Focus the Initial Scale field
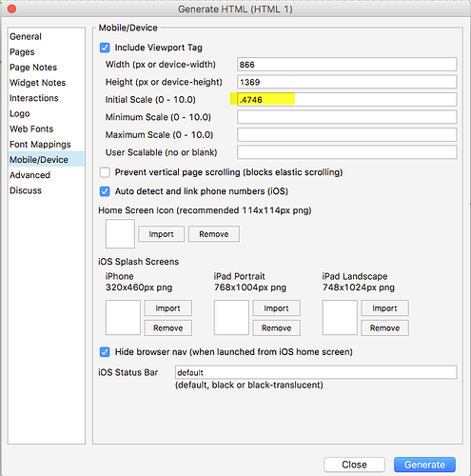The height and width of the screenshot is (476, 471). coord(346,99)
